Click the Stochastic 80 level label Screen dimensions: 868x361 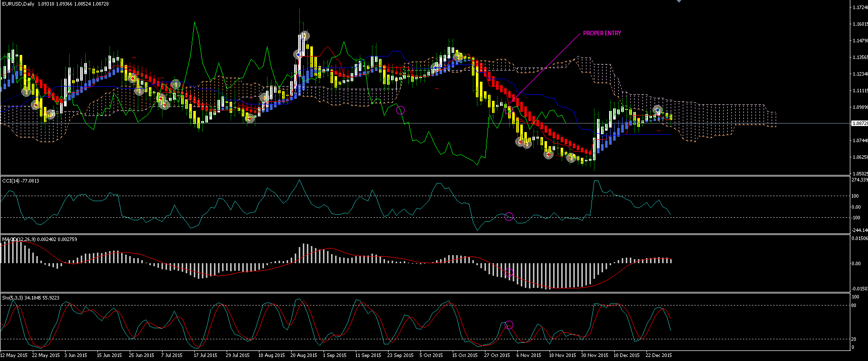[x=854, y=306]
